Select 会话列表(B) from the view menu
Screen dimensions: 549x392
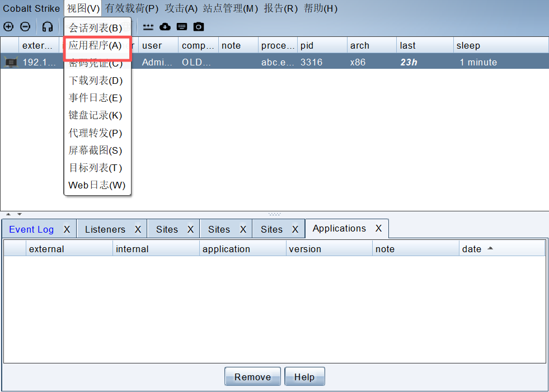pyautogui.click(x=97, y=28)
